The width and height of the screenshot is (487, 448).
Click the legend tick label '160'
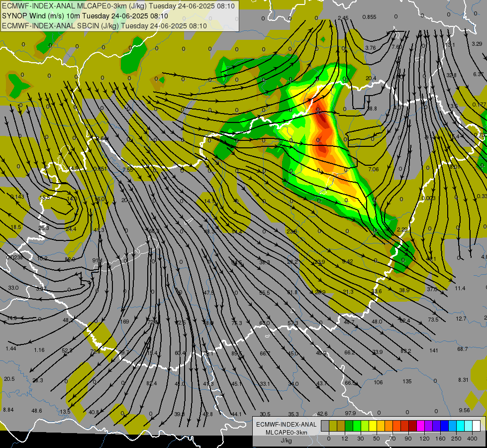click(440, 439)
